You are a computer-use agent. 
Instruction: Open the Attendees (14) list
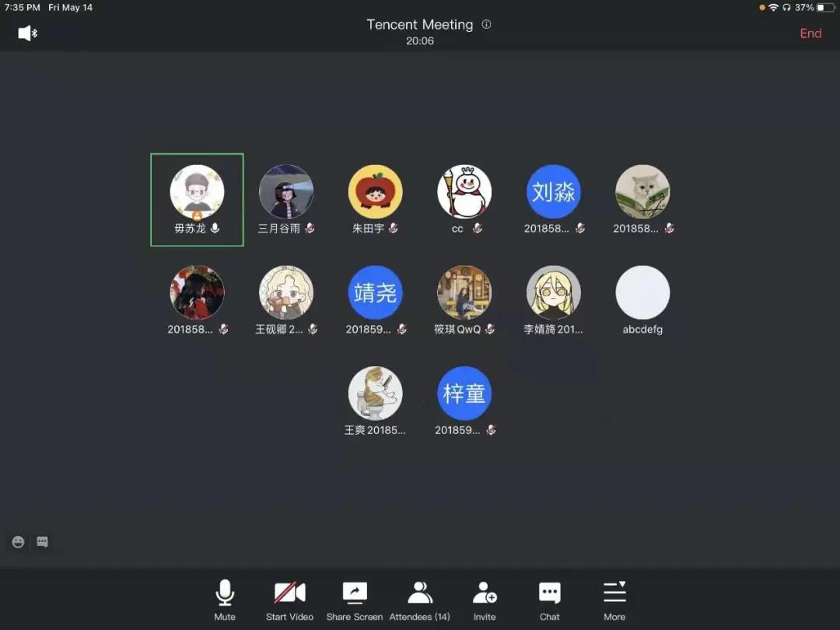(419, 600)
